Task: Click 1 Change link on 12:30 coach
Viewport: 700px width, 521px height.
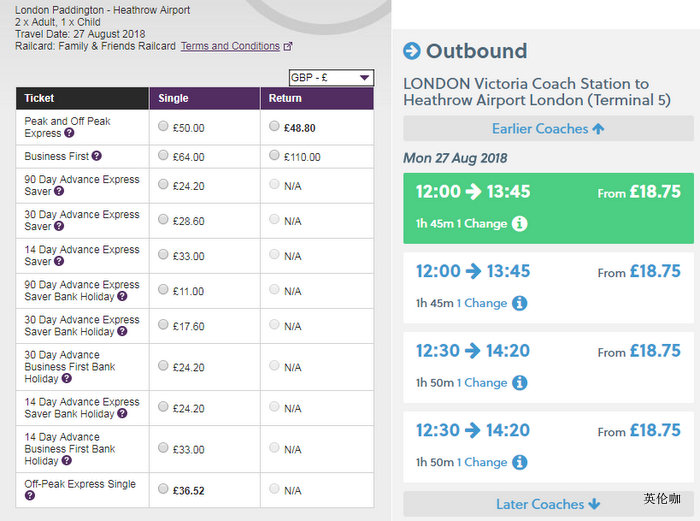Action: point(482,383)
